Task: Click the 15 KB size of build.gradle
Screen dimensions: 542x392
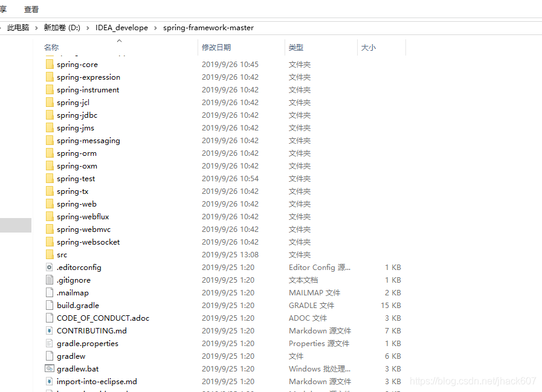Action: (391, 306)
